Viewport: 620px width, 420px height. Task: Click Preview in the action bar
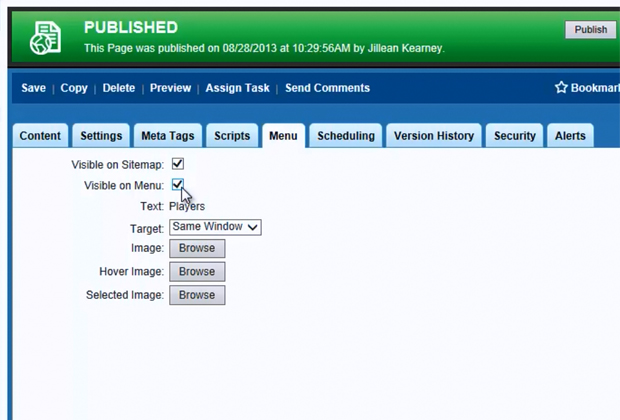tap(170, 88)
